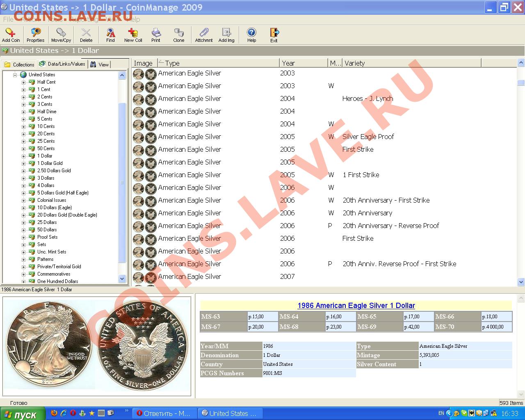Expand the 25 Cents tree node
The width and height of the screenshot is (525, 420).
[23, 141]
